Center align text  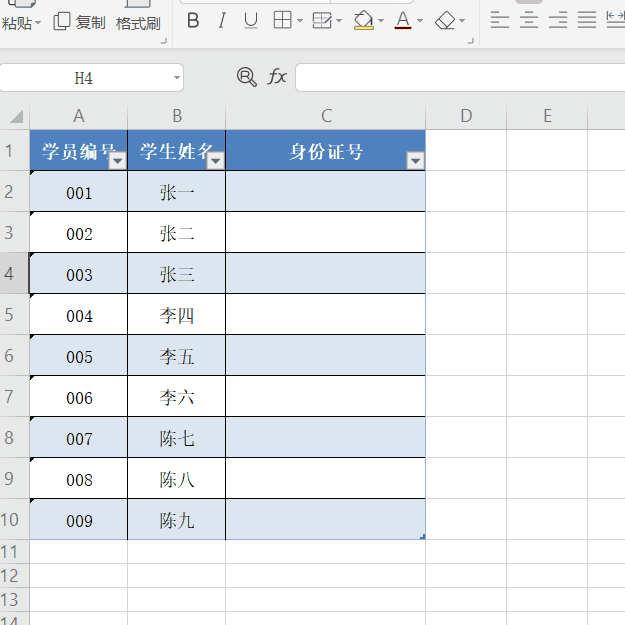[x=529, y=20]
